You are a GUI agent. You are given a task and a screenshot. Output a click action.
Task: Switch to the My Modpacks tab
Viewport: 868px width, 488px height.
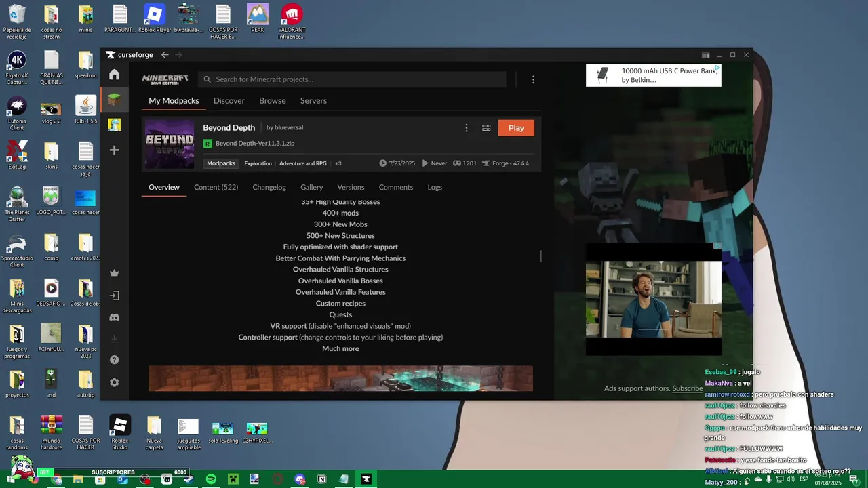(x=174, y=100)
